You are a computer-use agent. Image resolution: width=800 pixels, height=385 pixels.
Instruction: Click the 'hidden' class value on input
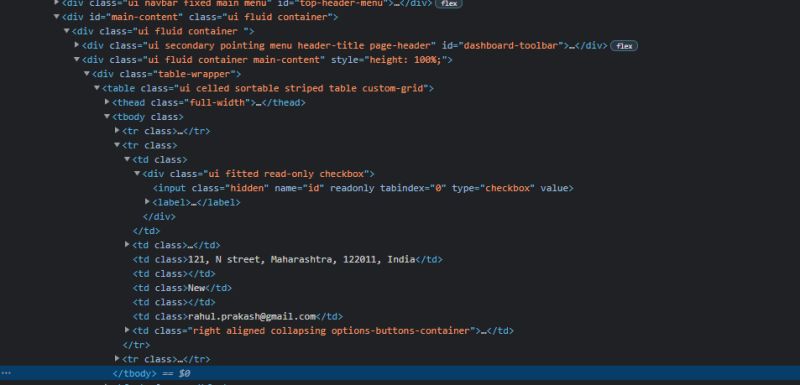tap(247, 188)
